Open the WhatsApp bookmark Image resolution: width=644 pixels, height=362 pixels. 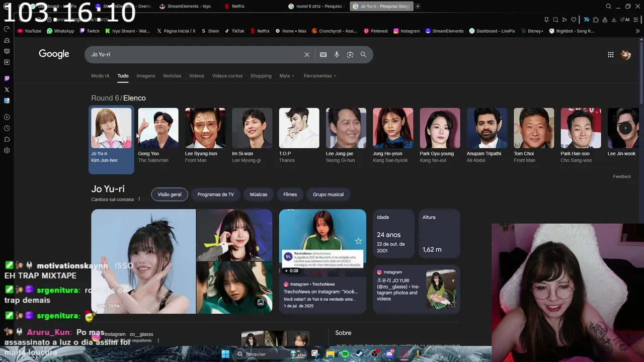pos(60,31)
